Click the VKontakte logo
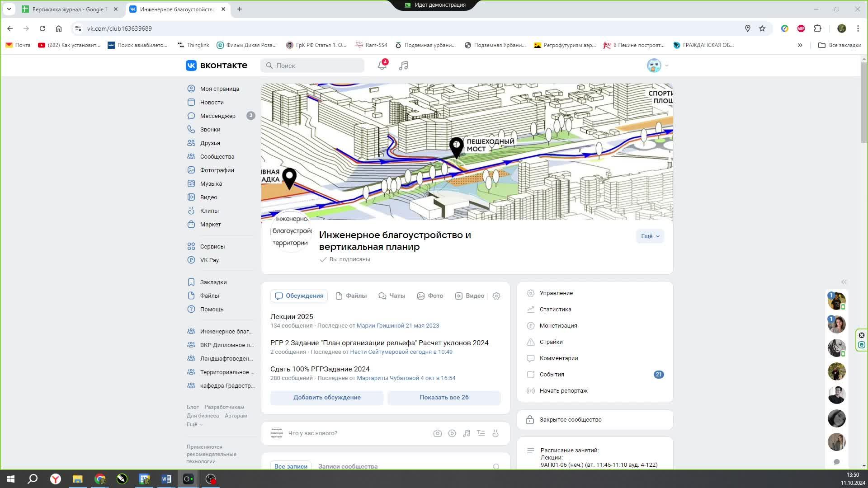The height and width of the screenshot is (488, 868). coord(217,66)
